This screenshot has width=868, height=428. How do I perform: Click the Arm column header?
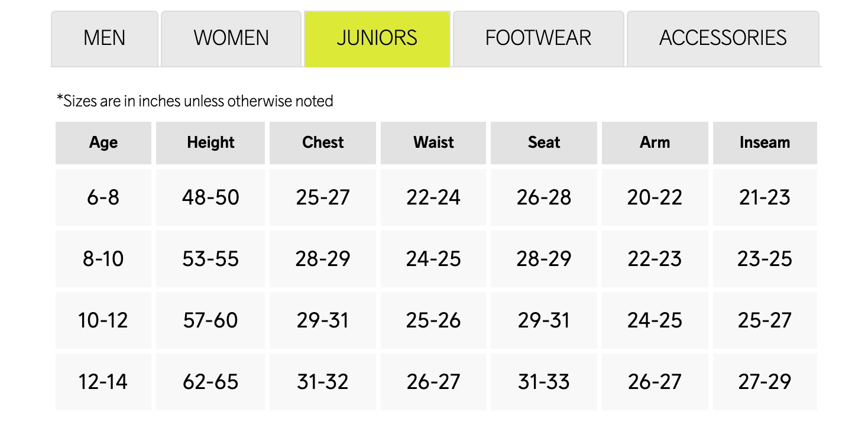point(655,142)
